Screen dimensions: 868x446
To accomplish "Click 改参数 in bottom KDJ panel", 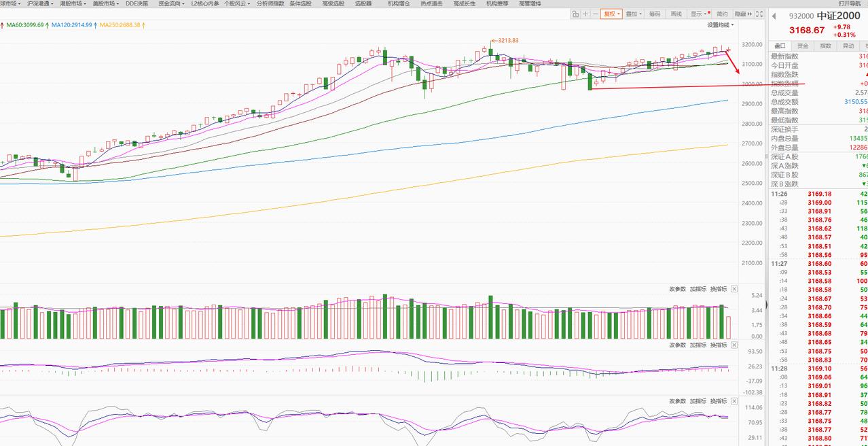I will 677,401.
